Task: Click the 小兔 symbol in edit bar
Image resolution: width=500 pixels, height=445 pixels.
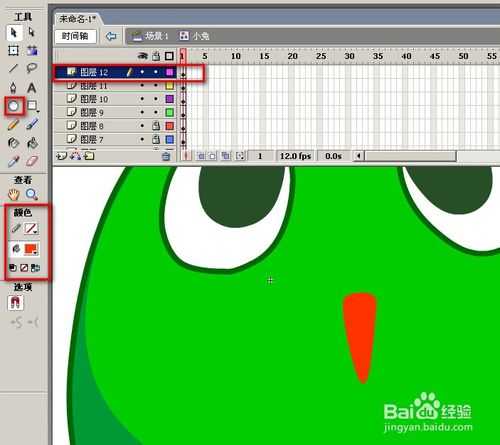Action: [194, 36]
